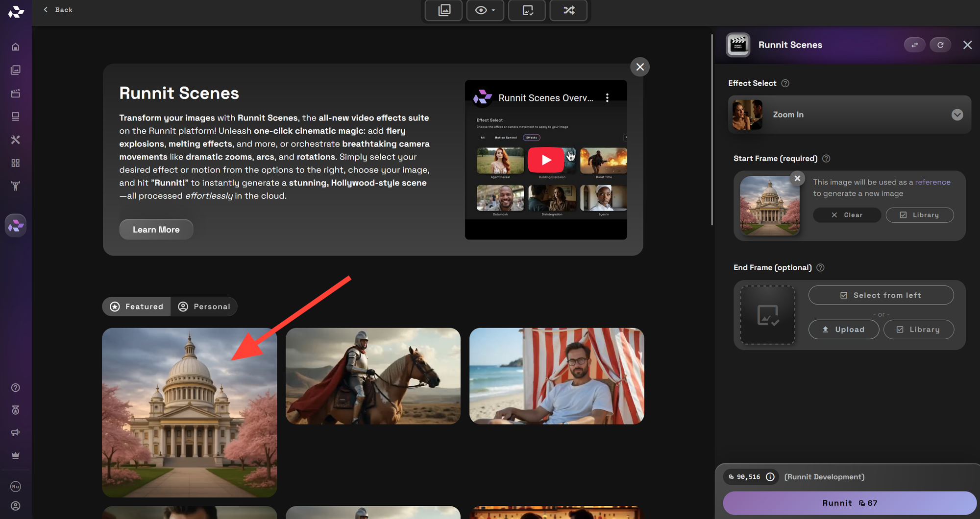
Task: Click the info icon next to 90,516 credits
Action: pos(770,477)
